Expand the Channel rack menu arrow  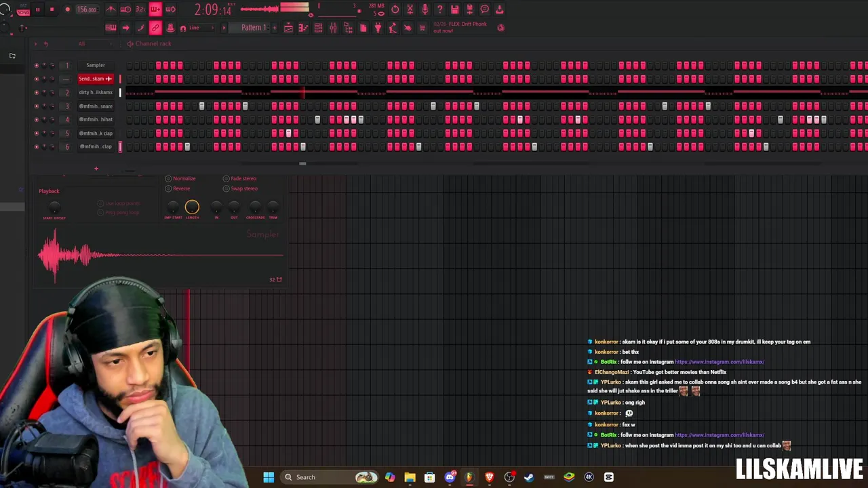point(36,43)
